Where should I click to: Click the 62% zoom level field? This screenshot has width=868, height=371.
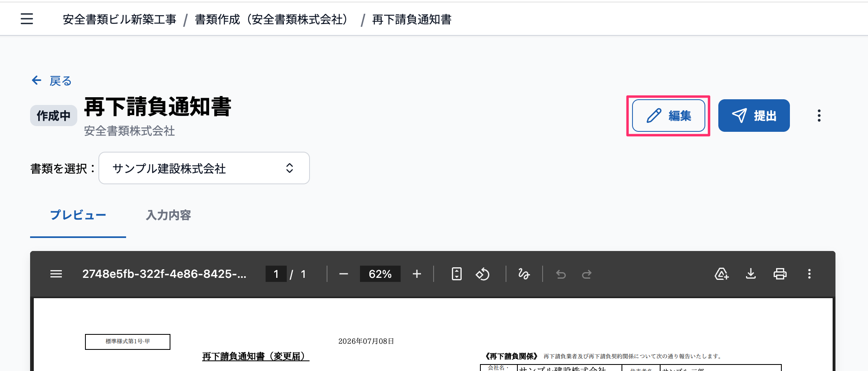(380, 274)
